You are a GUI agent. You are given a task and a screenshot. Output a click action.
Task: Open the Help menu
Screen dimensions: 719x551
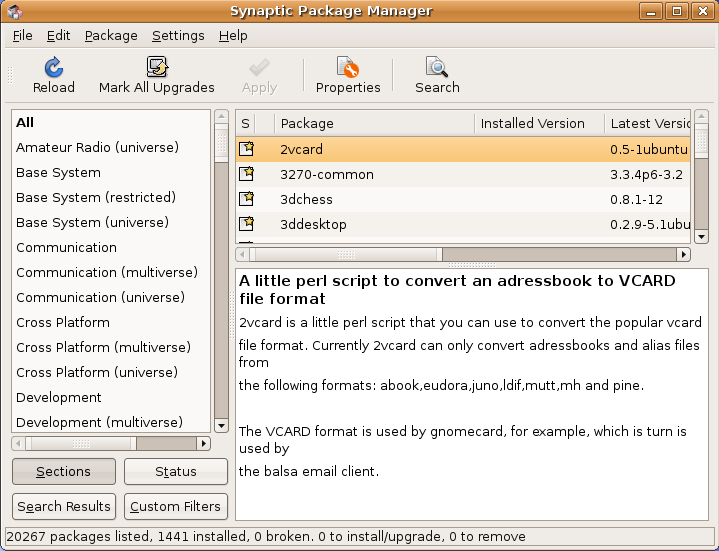pyautogui.click(x=233, y=35)
